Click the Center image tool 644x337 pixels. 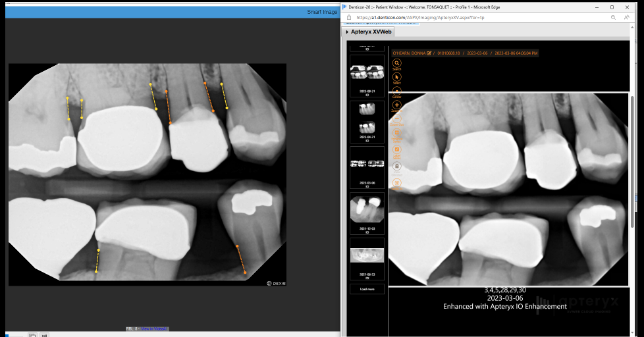(397, 90)
